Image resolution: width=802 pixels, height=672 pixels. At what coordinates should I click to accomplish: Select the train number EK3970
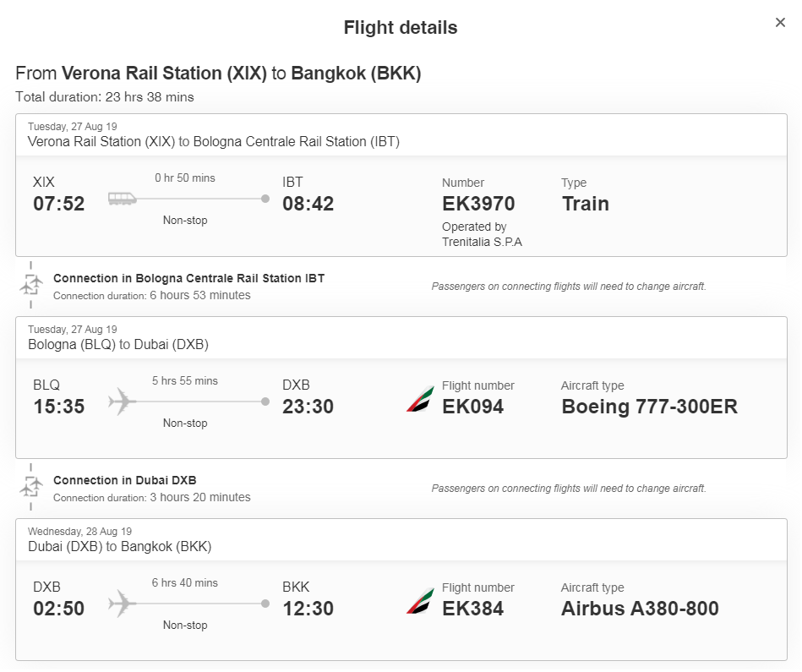[478, 204]
